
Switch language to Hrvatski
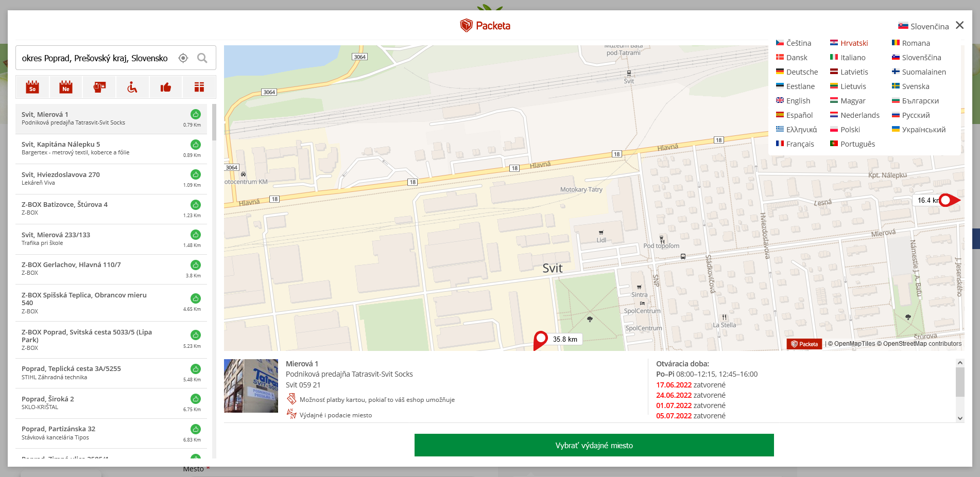point(849,43)
